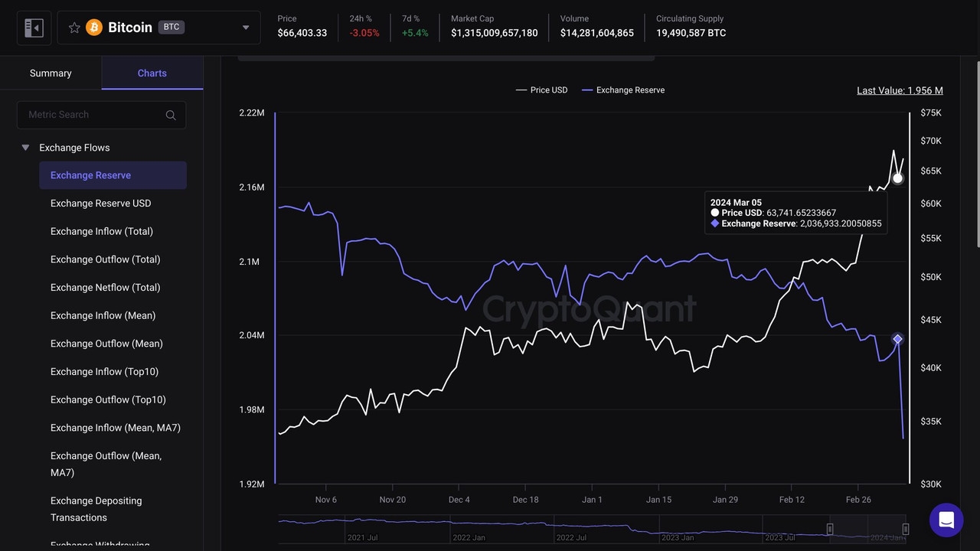Click the BTC ticker badge

(x=171, y=27)
